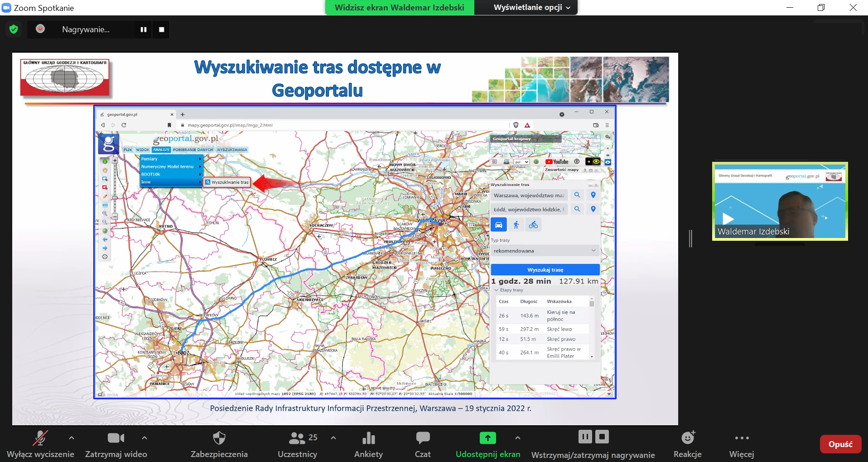The image size is (868, 462).
Task: Click the green encryption shield icon
Action: [x=14, y=29]
